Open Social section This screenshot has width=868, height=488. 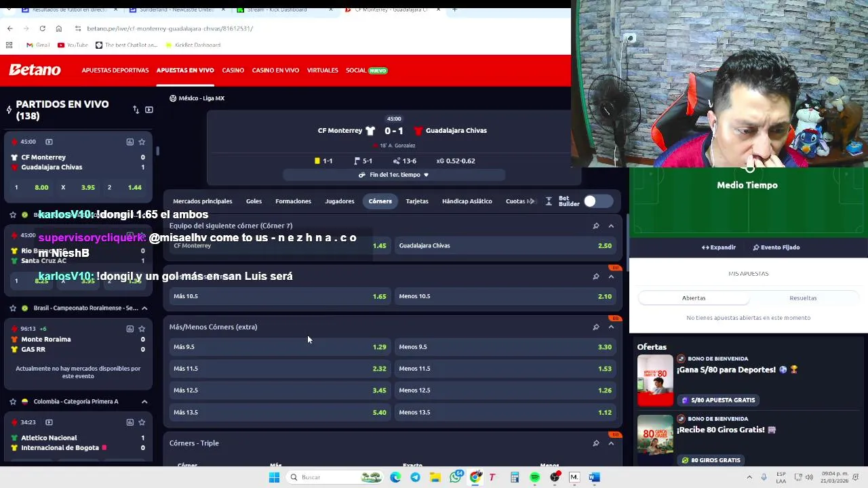point(366,70)
